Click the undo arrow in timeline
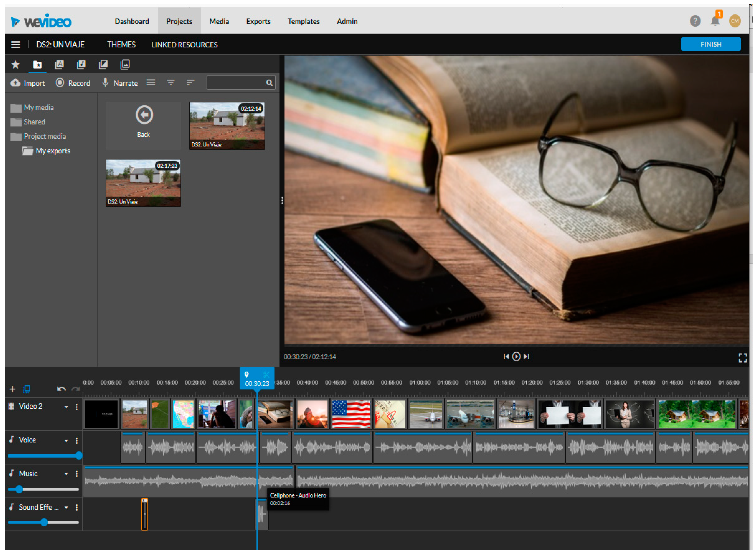Viewport: 756px width, 553px height. click(61, 389)
